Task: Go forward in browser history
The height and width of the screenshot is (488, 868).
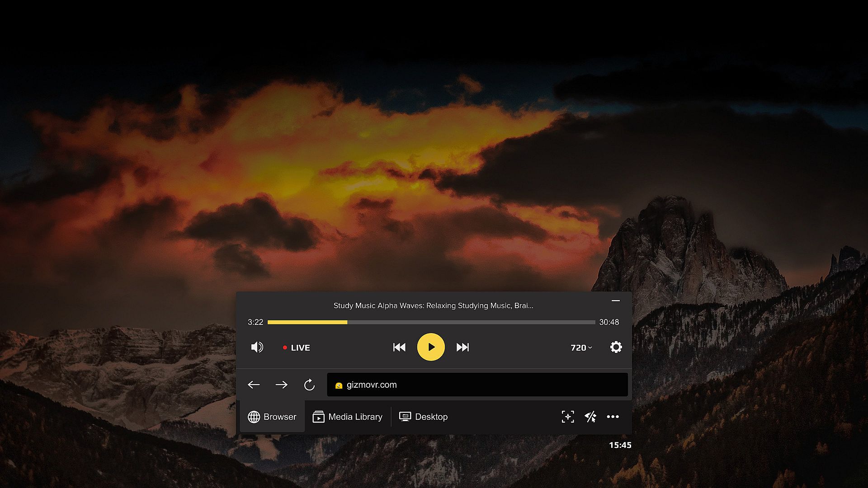Action: pyautogui.click(x=281, y=385)
